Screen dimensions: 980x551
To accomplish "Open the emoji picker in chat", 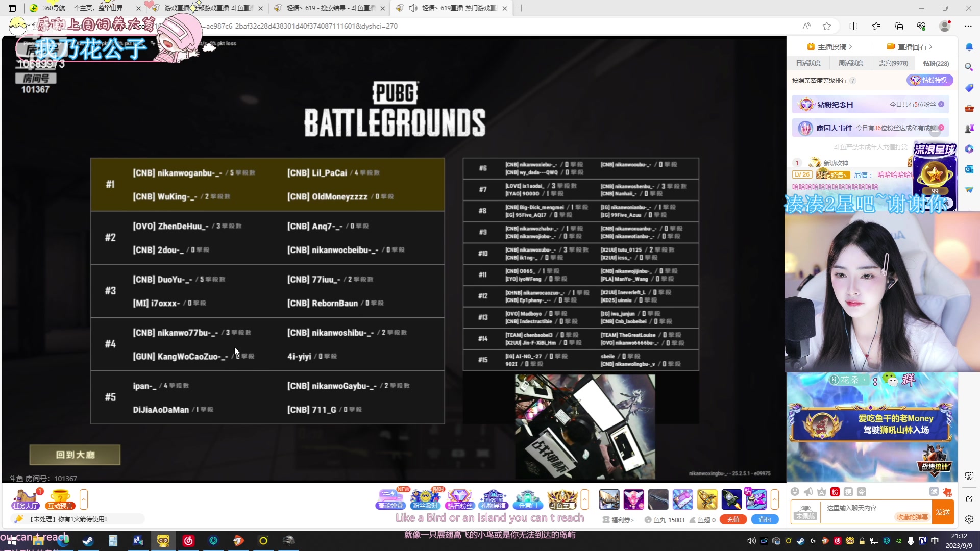I will pyautogui.click(x=795, y=492).
